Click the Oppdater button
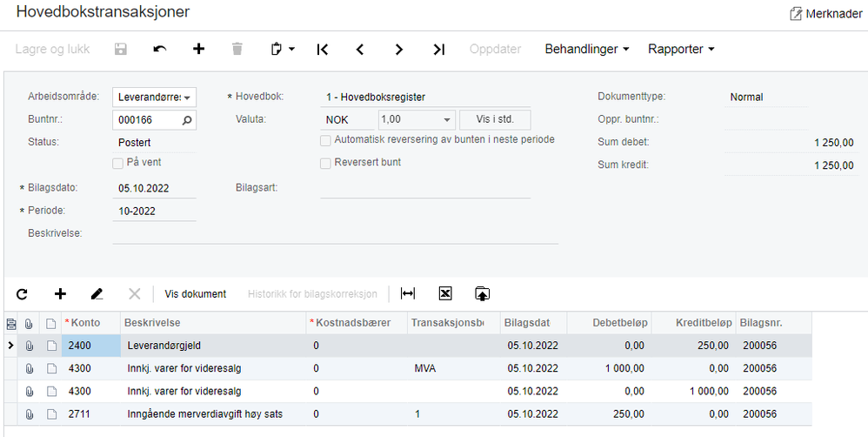Viewport: 868px width, 437px height. [495, 49]
